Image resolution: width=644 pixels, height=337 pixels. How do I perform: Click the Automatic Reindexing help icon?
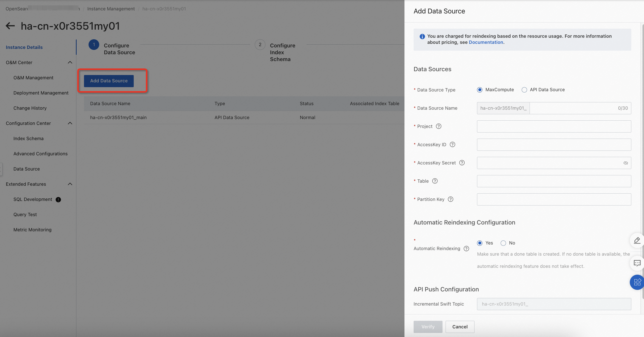466,249
